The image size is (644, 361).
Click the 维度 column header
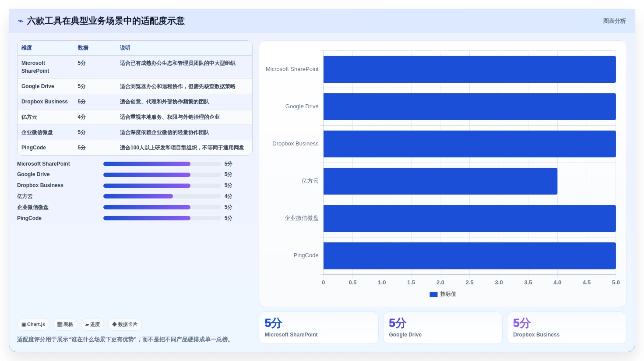coord(27,48)
